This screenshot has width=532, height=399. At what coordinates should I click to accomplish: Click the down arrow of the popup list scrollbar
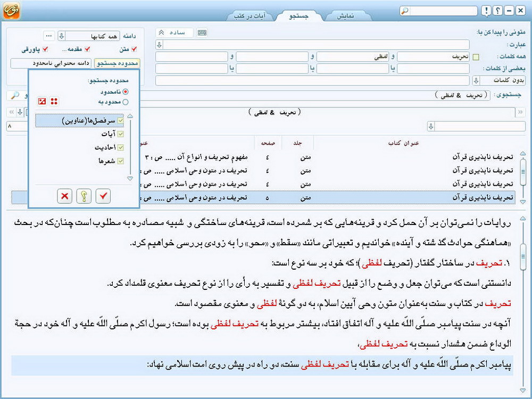[x=130, y=178]
